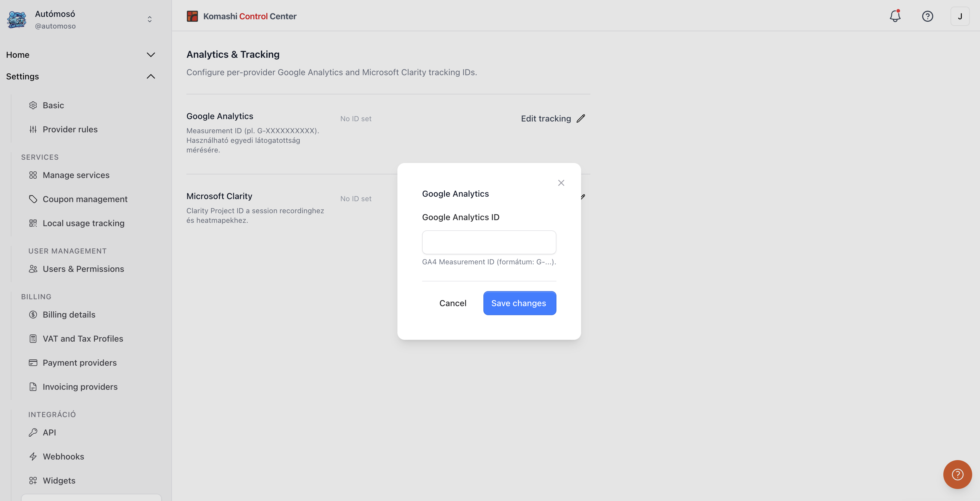
Task: Click Cancel in the dialog
Action: tap(453, 303)
